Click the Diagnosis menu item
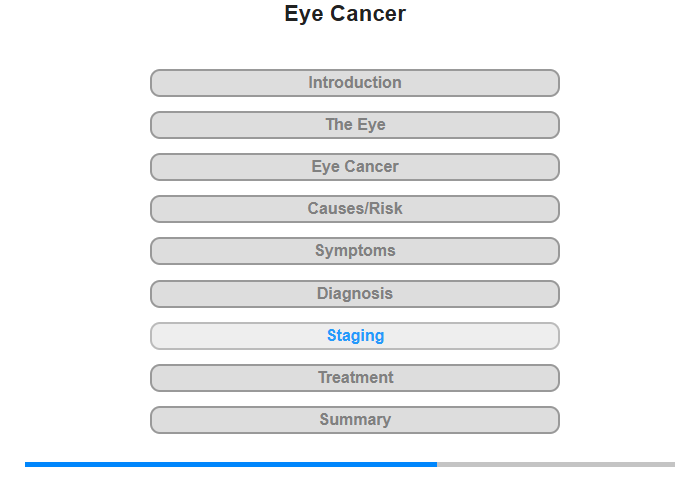The image size is (700, 480). [355, 294]
